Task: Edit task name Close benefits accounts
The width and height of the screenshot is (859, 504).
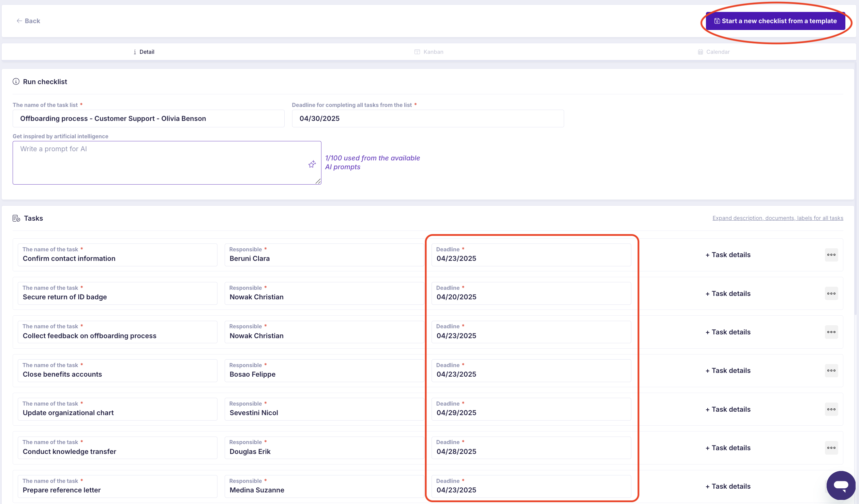Action: (x=118, y=371)
